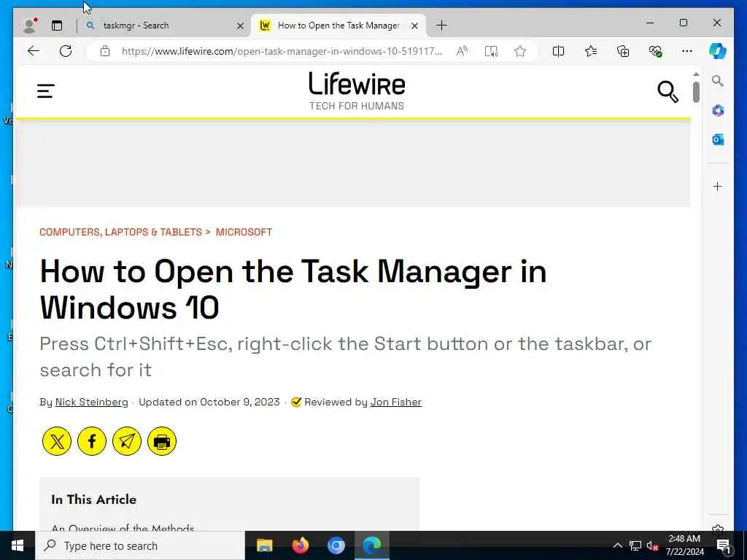Click the page vertical scrollbar thumb

(696, 92)
